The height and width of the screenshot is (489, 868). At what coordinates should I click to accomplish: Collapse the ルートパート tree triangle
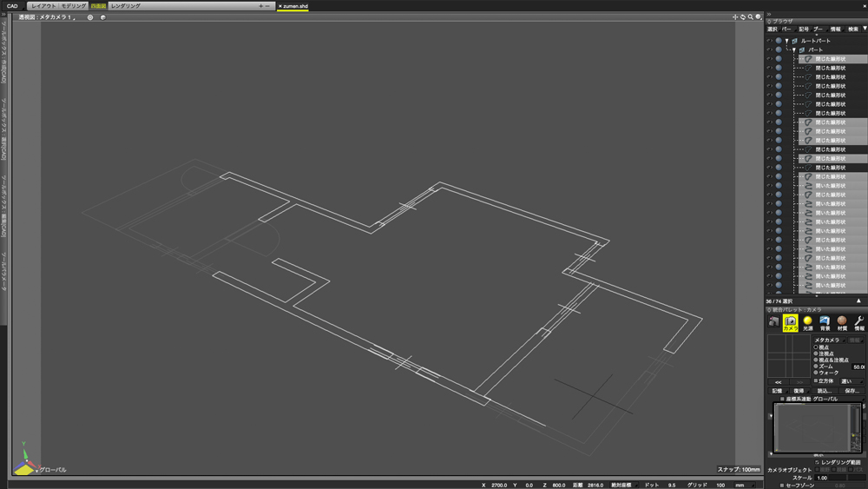pos(786,41)
